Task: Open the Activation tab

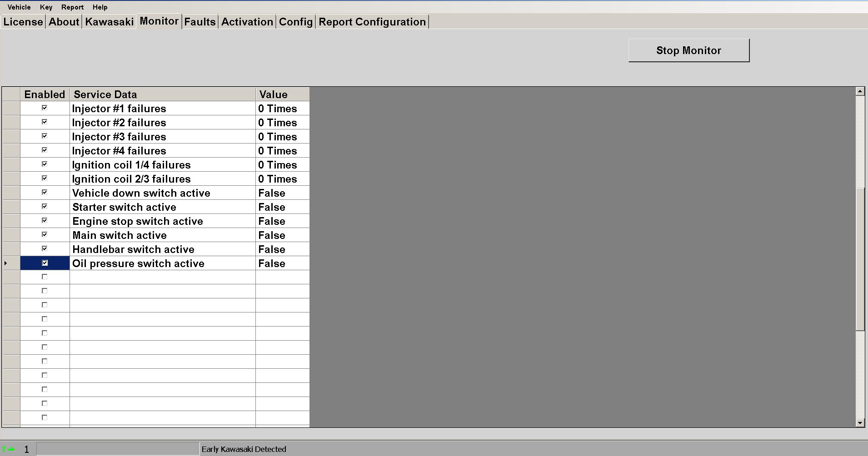Action: pyautogui.click(x=247, y=22)
